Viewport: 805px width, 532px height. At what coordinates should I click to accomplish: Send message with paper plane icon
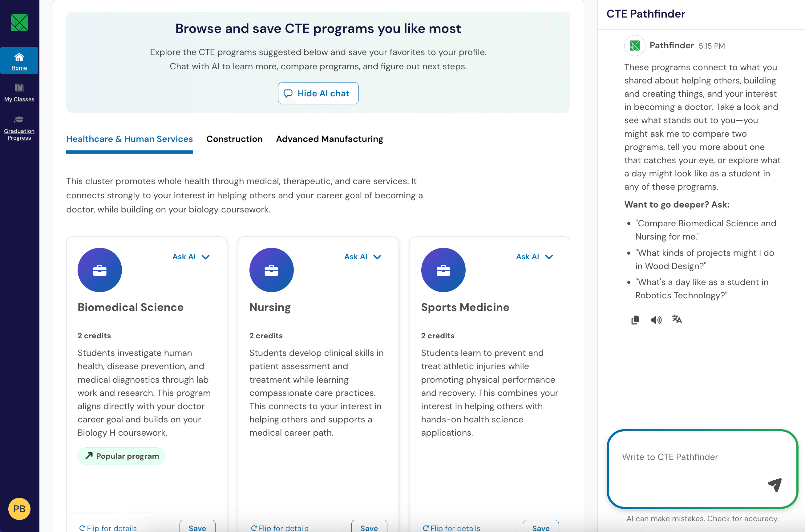click(x=775, y=485)
